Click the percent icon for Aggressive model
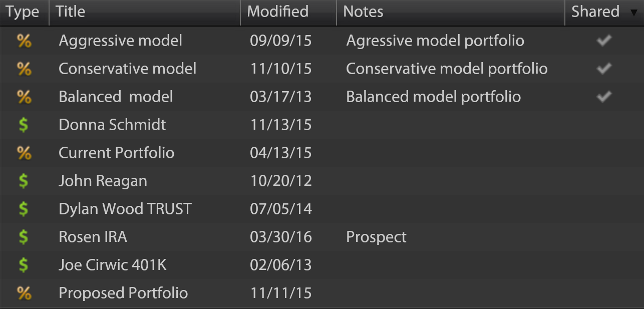Viewport: 644px width, 309px height. [x=24, y=41]
